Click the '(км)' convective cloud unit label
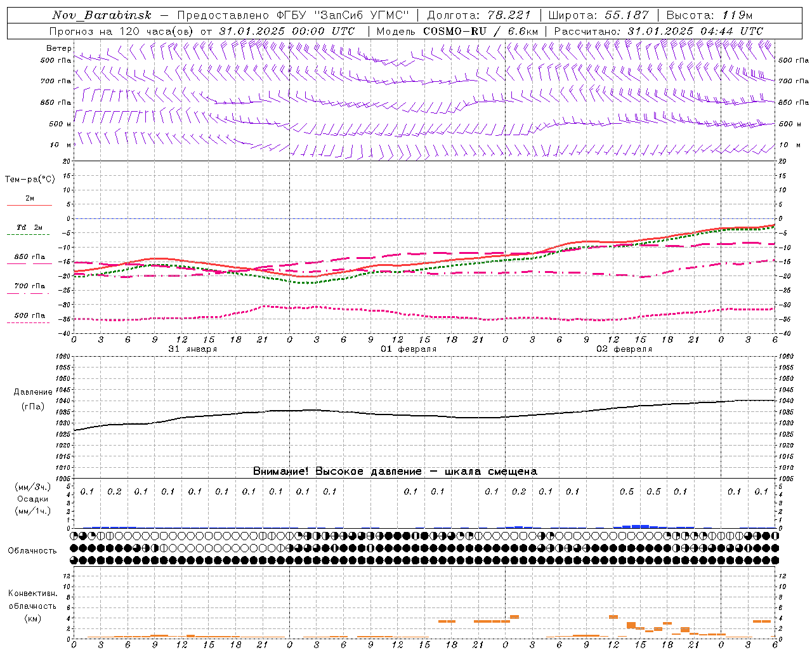 pyautogui.click(x=32, y=618)
